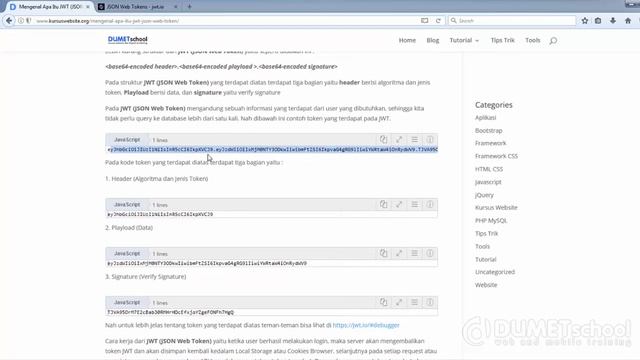Go back using the browser back arrow
This screenshot has height=360, width=640.
(x=9, y=20)
